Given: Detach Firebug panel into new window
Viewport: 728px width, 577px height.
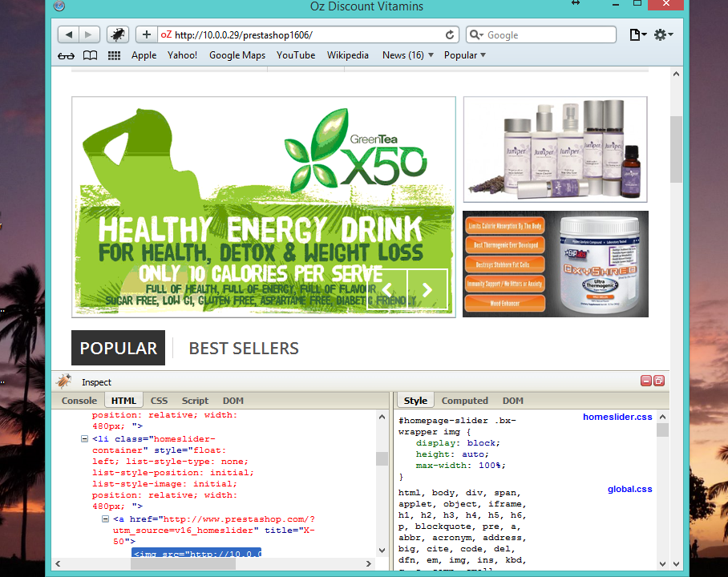Looking at the screenshot, I should point(659,381).
